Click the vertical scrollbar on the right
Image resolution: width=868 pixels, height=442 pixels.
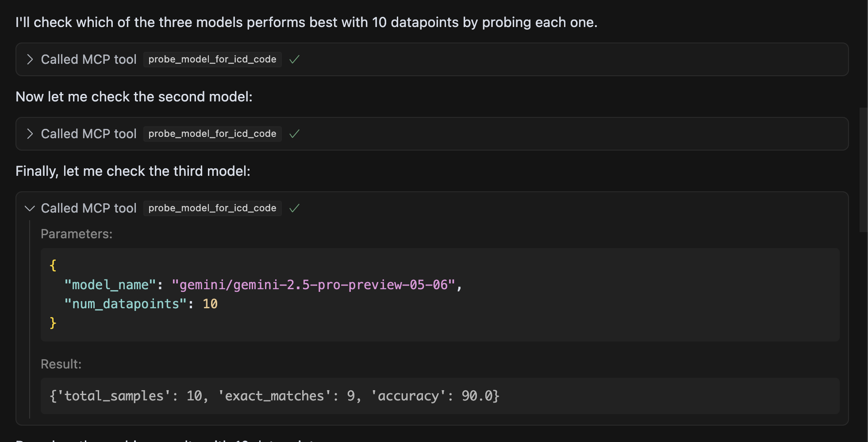tap(863, 170)
